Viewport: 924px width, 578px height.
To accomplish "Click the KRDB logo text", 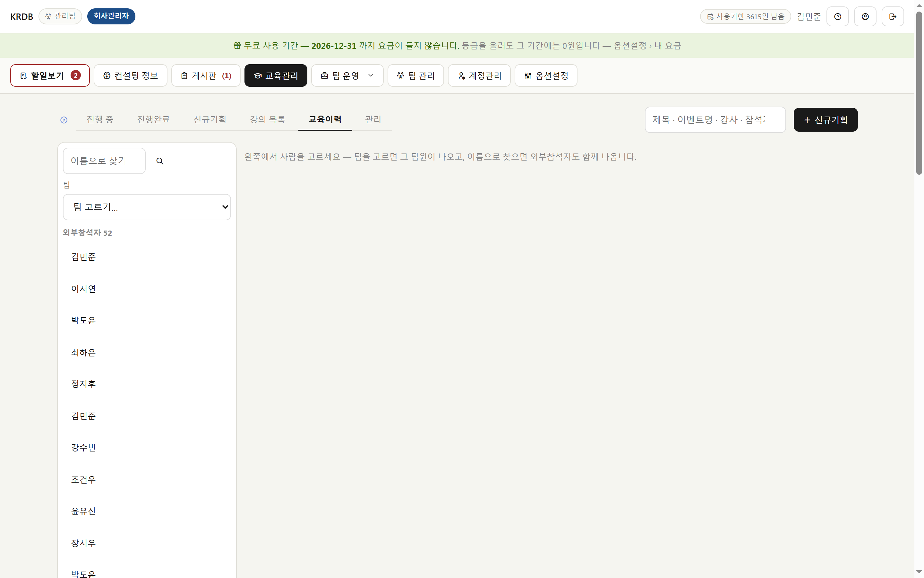I will [x=22, y=16].
